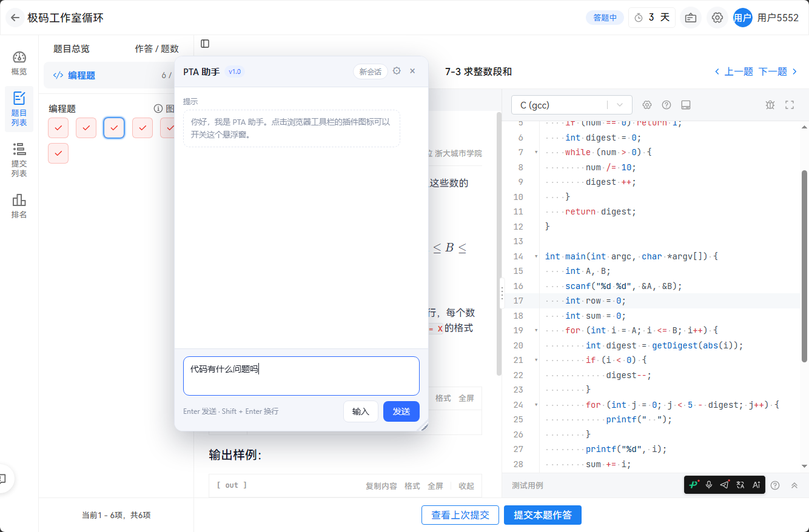Click the AI icon in floating toolbar
This screenshot has width=809, height=532.
(756, 485)
